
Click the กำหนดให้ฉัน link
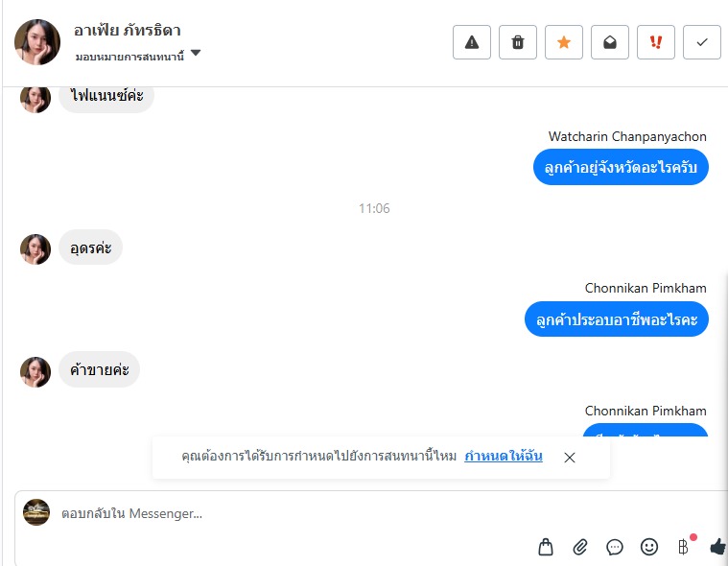(504, 456)
